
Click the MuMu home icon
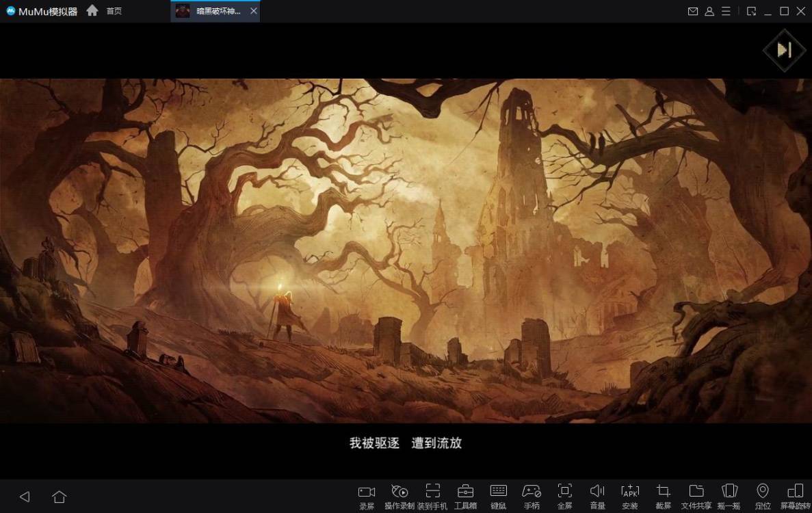pyautogui.click(x=92, y=10)
